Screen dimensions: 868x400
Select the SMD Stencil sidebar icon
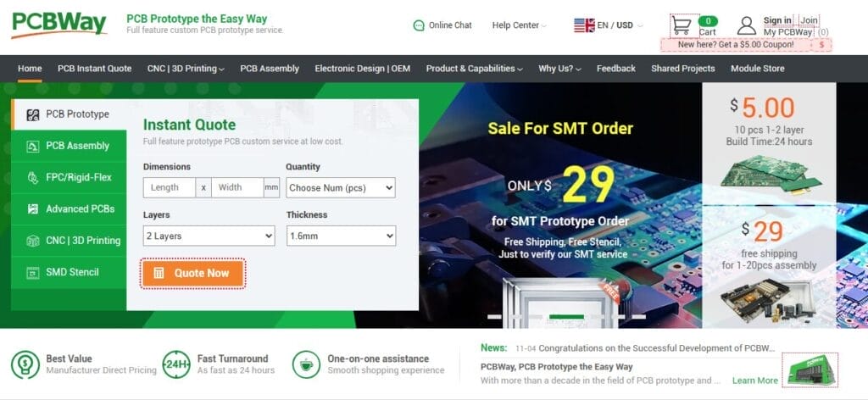pyautogui.click(x=33, y=272)
